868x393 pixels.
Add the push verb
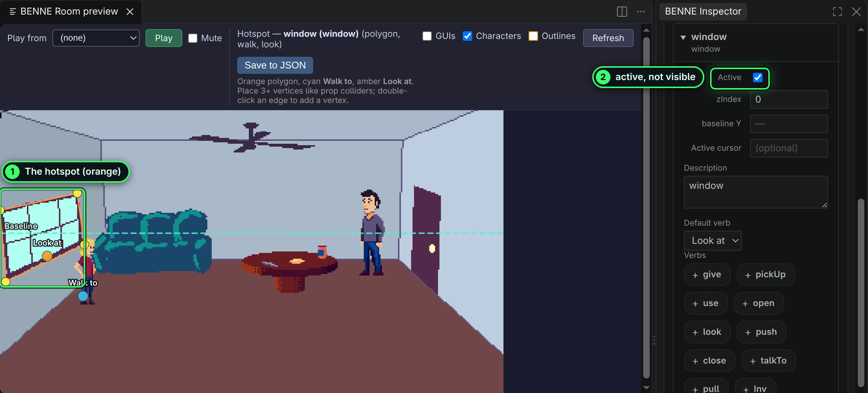pyautogui.click(x=761, y=332)
